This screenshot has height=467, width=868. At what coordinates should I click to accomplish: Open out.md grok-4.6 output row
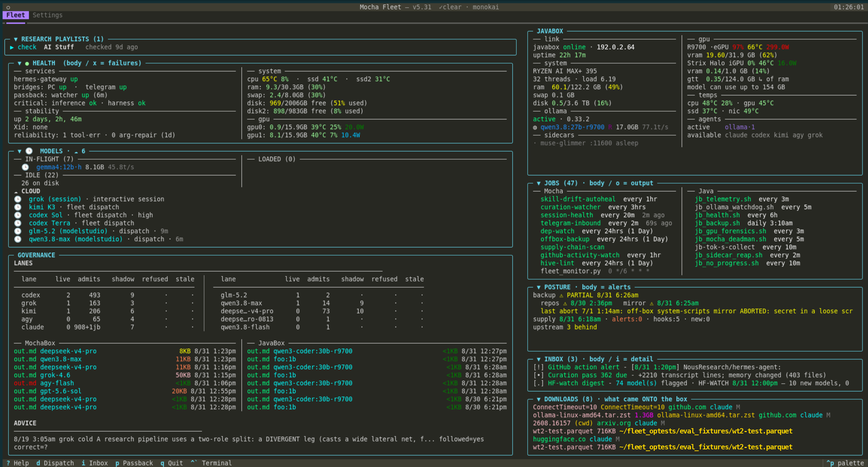[125, 375]
